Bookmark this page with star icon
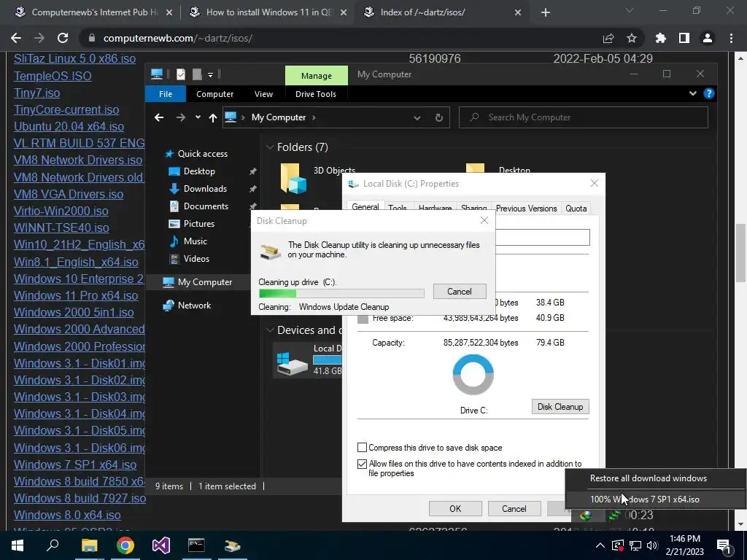The height and width of the screenshot is (560, 747). pyautogui.click(x=632, y=38)
